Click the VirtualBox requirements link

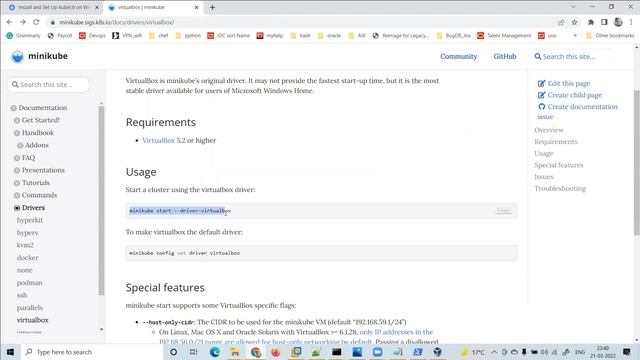click(158, 140)
